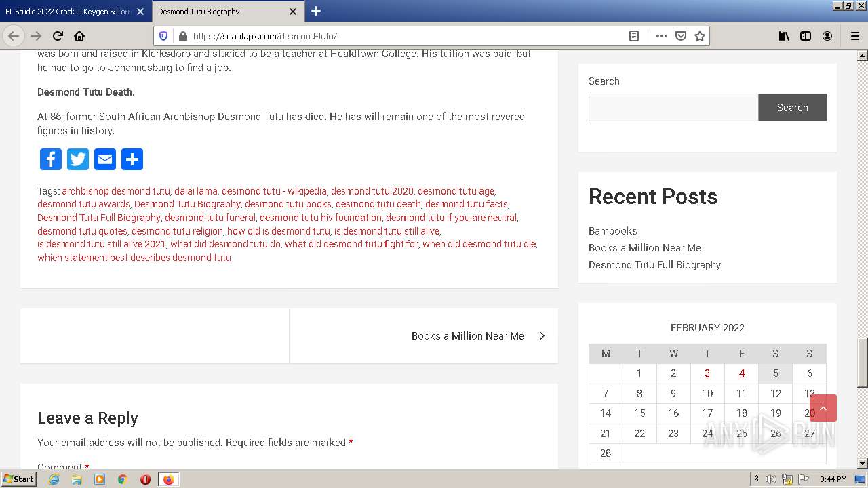
Task: Click the red scroll-to-top arrow button
Action: tap(823, 408)
